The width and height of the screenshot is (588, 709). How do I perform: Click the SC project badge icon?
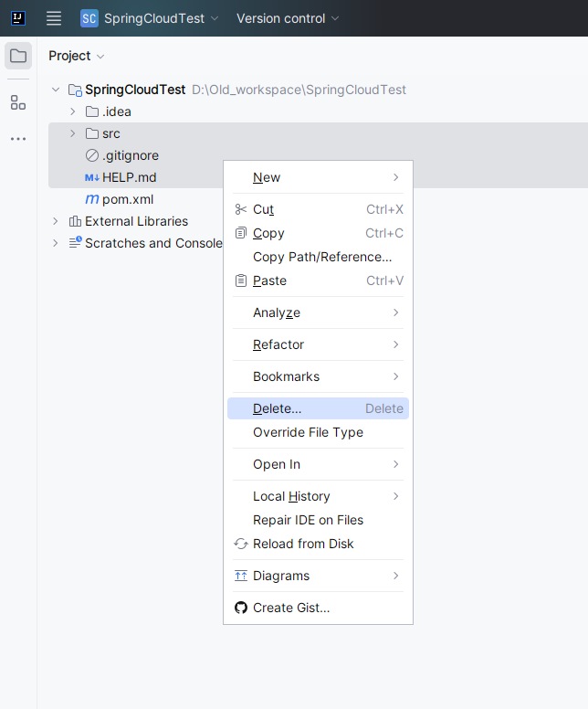click(89, 18)
